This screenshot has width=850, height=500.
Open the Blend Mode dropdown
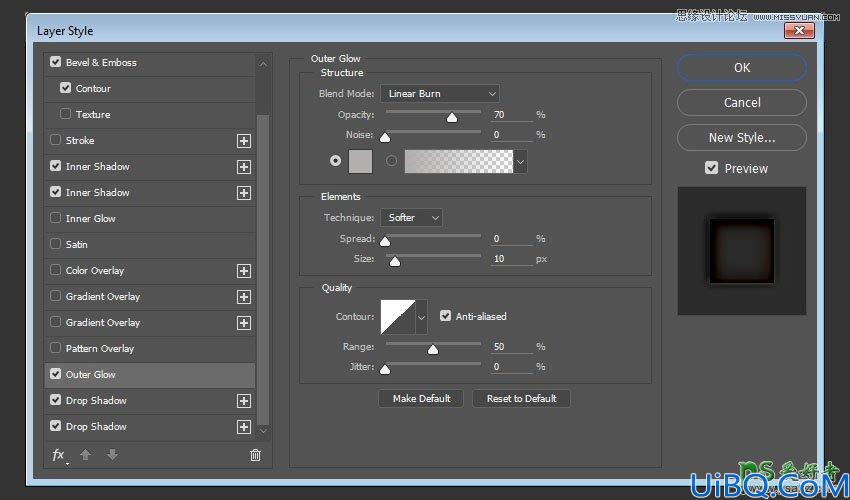coord(440,94)
